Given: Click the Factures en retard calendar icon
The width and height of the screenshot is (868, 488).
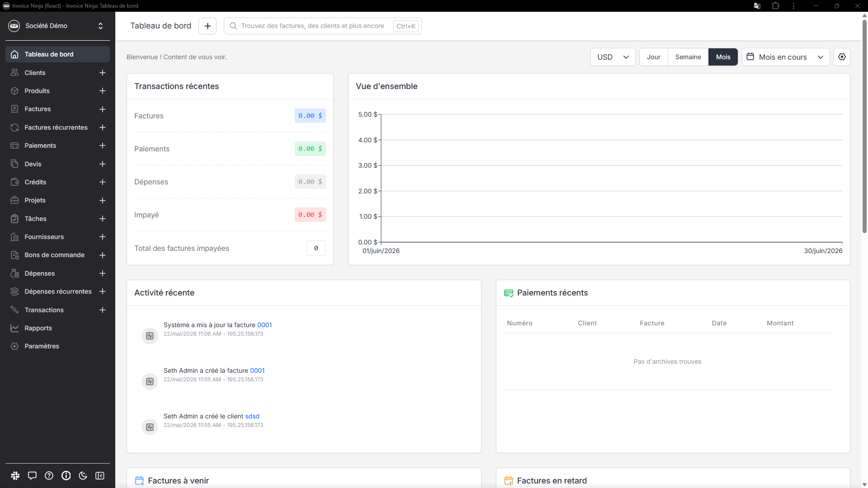Looking at the screenshot, I should tap(509, 481).
